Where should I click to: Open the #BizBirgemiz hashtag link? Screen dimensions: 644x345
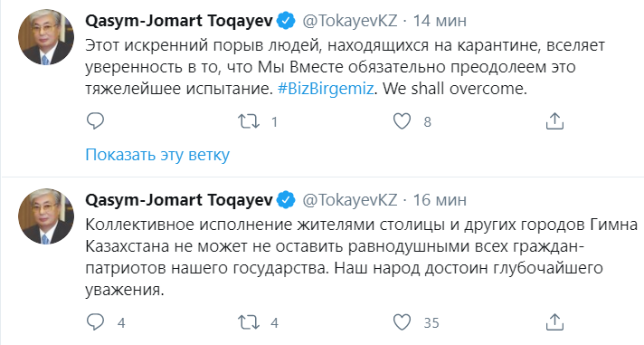326,89
